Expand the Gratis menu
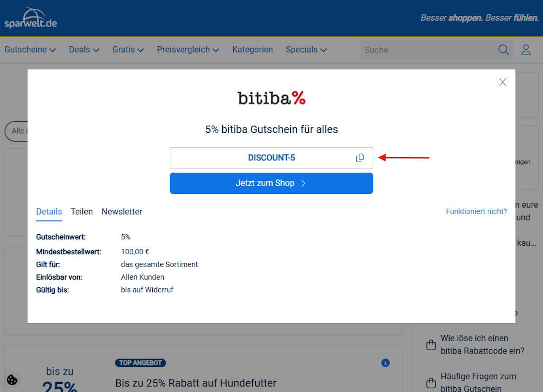This screenshot has width=543, height=392. click(128, 50)
